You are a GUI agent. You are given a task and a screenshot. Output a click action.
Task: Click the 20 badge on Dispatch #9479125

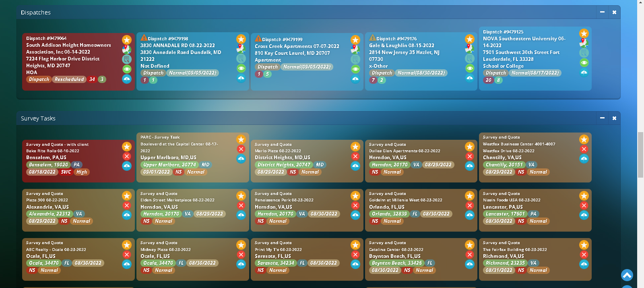(488, 80)
